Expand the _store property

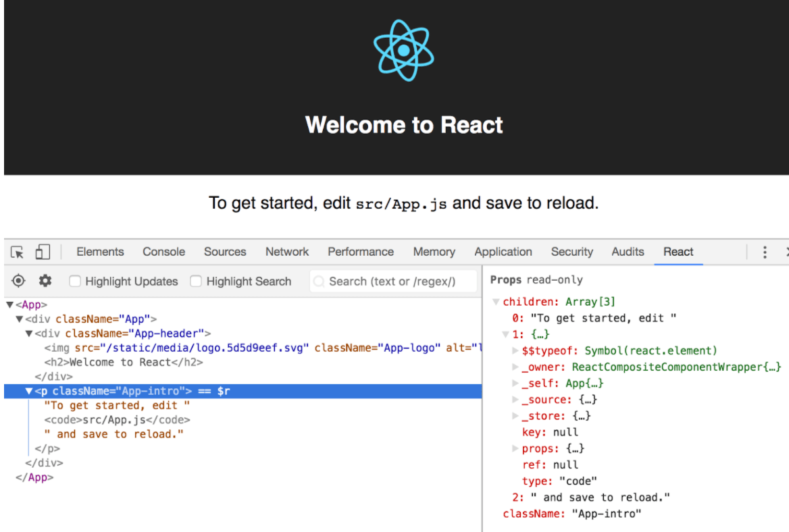click(515, 416)
